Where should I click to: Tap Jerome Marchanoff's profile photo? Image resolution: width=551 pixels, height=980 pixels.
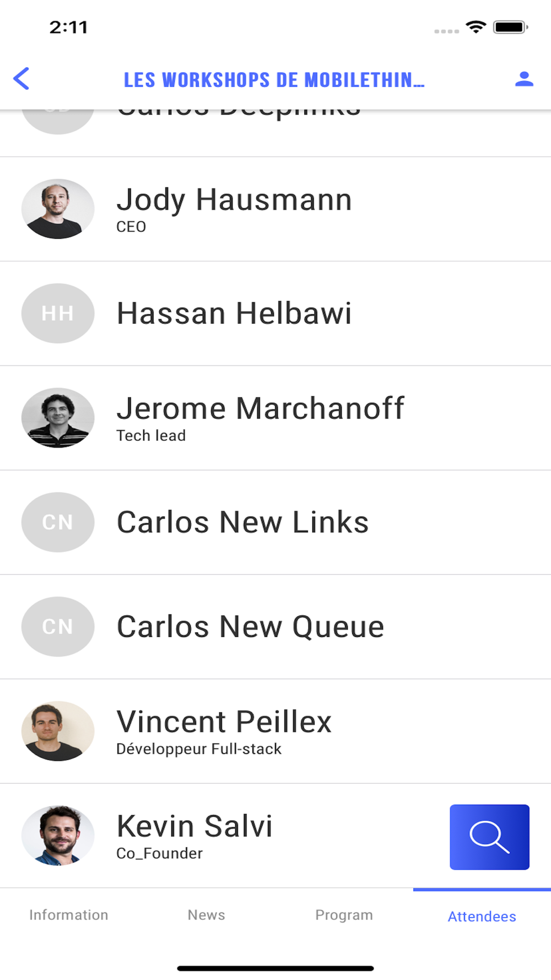tap(58, 418)
